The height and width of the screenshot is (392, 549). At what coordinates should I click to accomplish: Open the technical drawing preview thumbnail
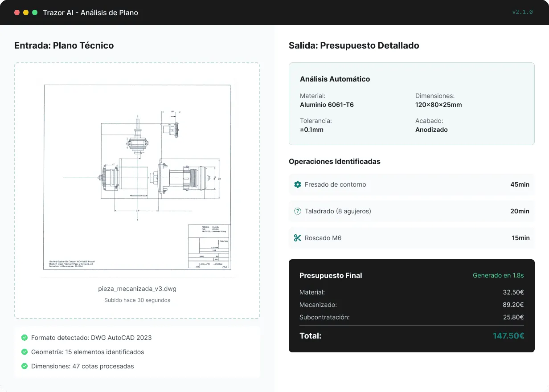(137, 177)
